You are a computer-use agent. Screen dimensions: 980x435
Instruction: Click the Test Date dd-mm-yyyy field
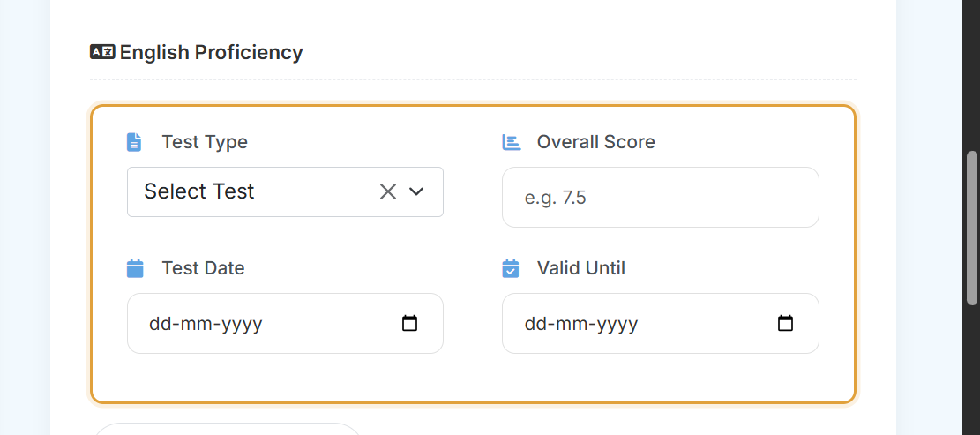[x=285, y=324]
